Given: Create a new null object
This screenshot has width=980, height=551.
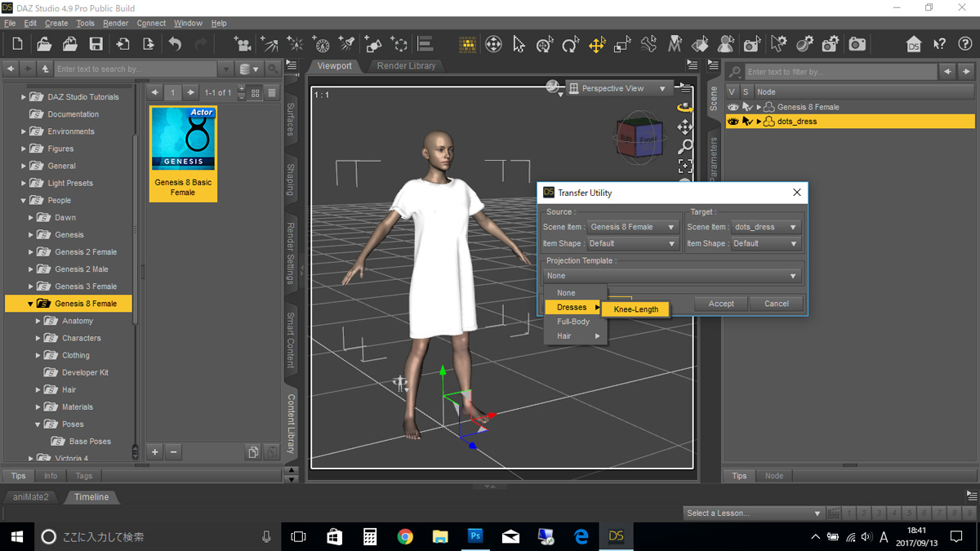Looking at the screenshot, I should (399, 44).
